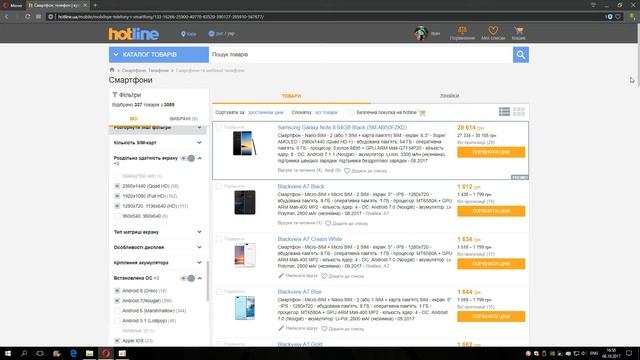The height and width of the screenshot is (360, 640).
Task: Select the ВИБРАНІ filters tab
Action: pyautogui.click(x=183, y=119)
